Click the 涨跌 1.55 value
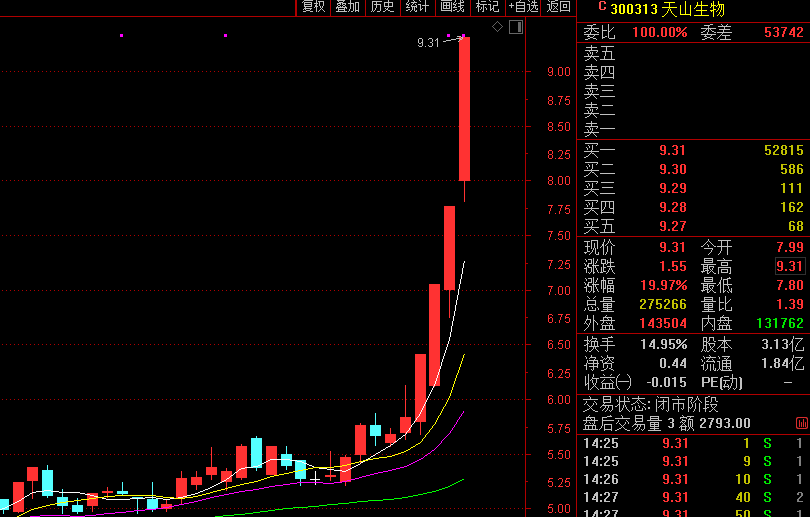Screen dimensions: 810x517 pos(672,267)
